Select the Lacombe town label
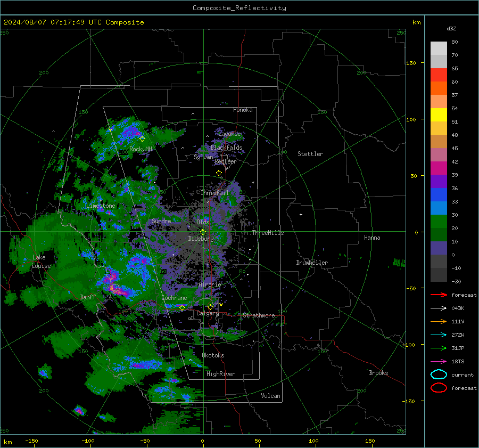This screenshot has width=479, height=448. tap(229, 134)
